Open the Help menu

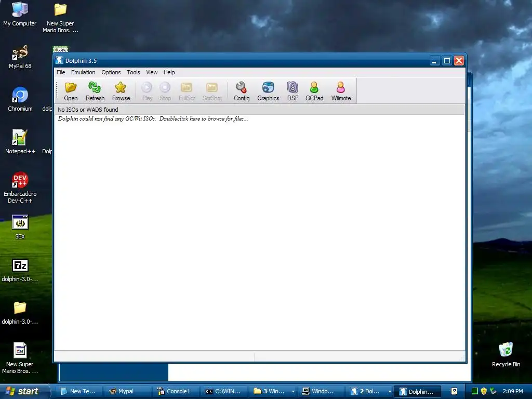[169, 72]
